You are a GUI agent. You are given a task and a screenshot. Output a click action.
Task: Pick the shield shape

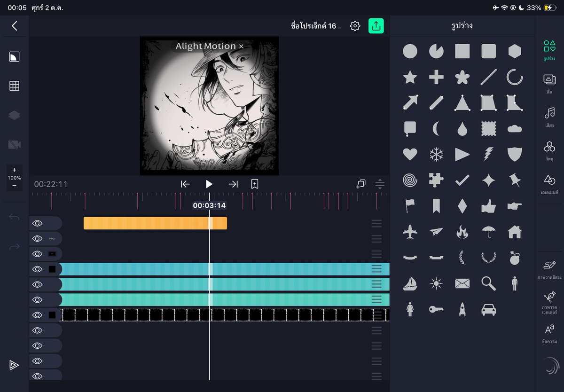(x=515, y=154)
